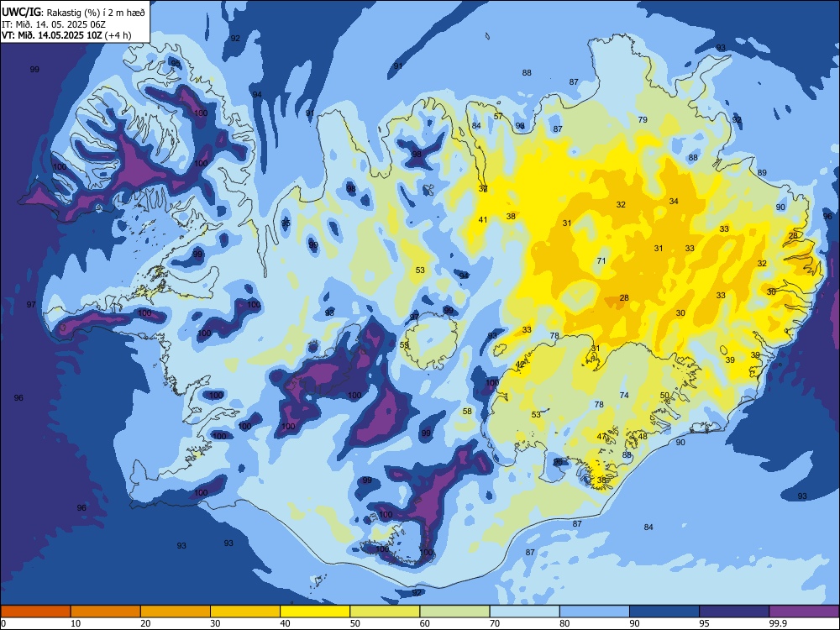
Task: Click the '42' humidity value on the map
Action: (x=520, y=365)
